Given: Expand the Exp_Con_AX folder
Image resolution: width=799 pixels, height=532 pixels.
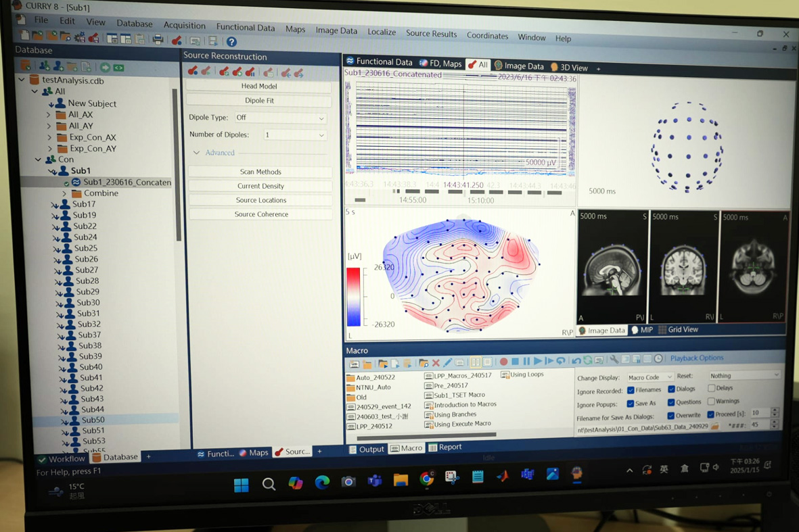Looking at the screenshot, I should pyautogui.click(x=49, y=137).
